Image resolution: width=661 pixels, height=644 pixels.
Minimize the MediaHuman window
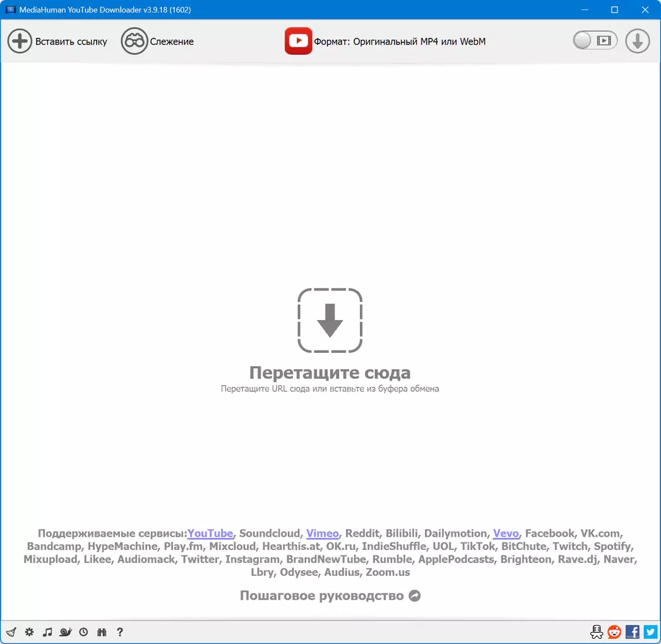point(585,9)
